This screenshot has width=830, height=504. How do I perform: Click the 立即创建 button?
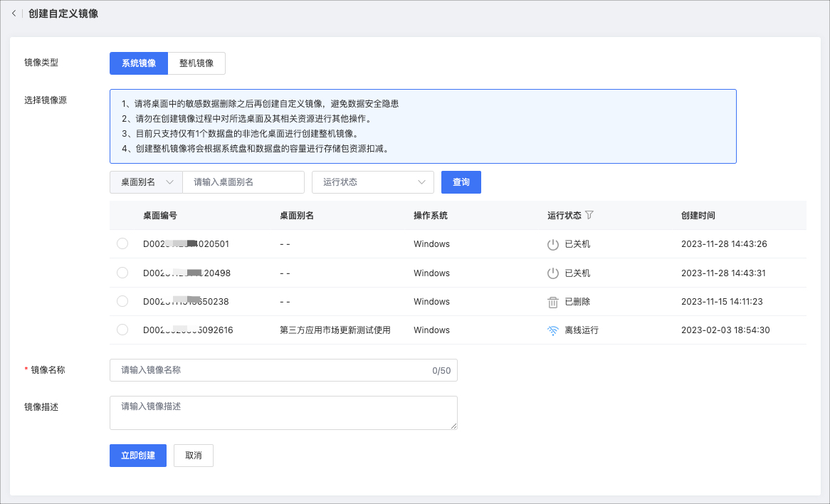pos(137,456)
